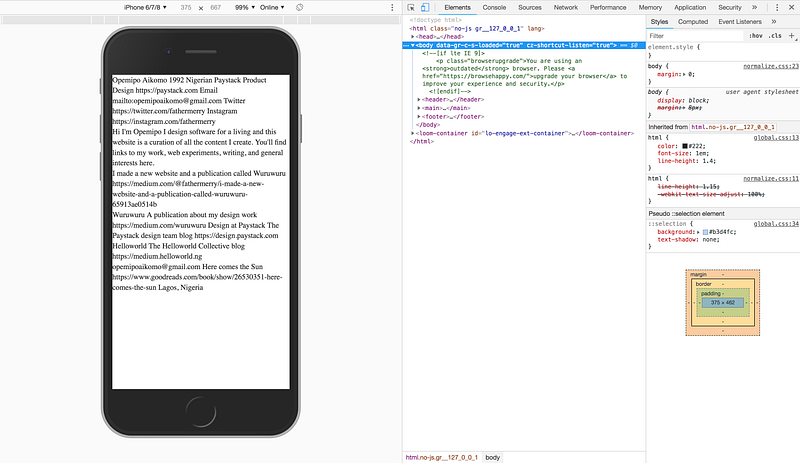This screenshot has height=463, width=800.
Task: Click the 375 × 462 box model content
Action: coord(722,303)
